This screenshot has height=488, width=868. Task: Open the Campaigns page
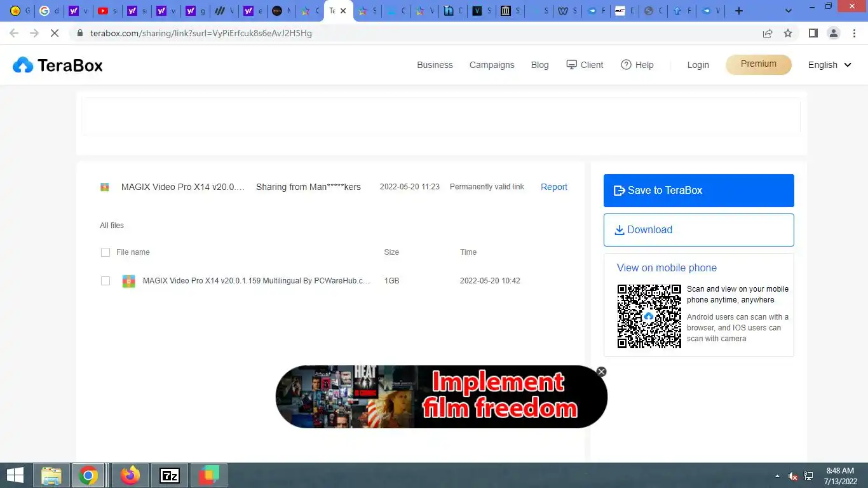click(x=492, y=65)
